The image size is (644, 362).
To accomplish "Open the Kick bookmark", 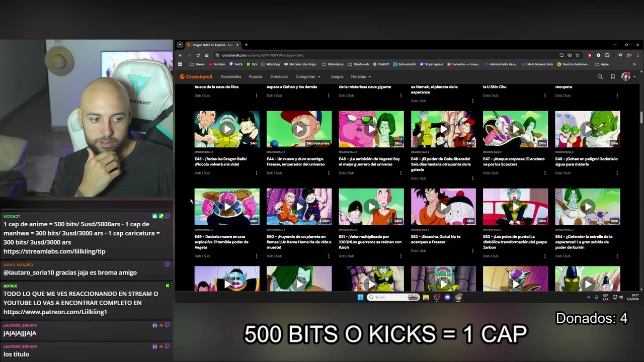I will pyautogui.click(x=252, y=64).
